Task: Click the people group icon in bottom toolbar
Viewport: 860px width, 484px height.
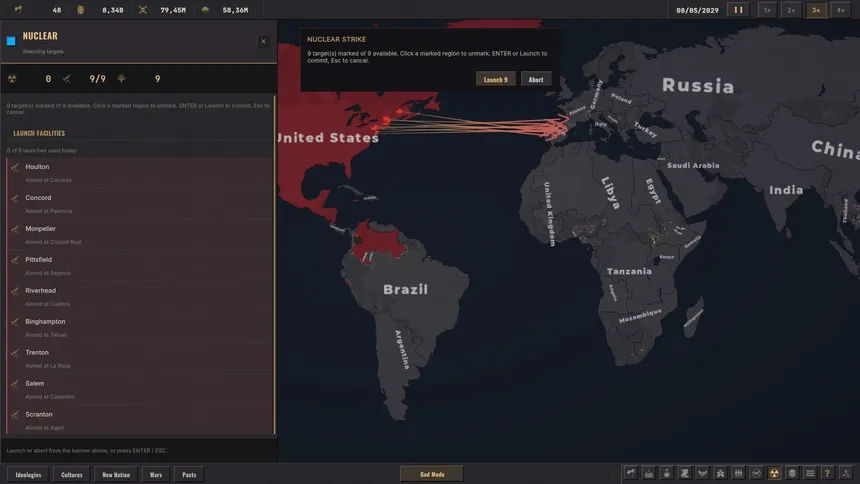Action: pyautogui.click(x=721, y=473)
